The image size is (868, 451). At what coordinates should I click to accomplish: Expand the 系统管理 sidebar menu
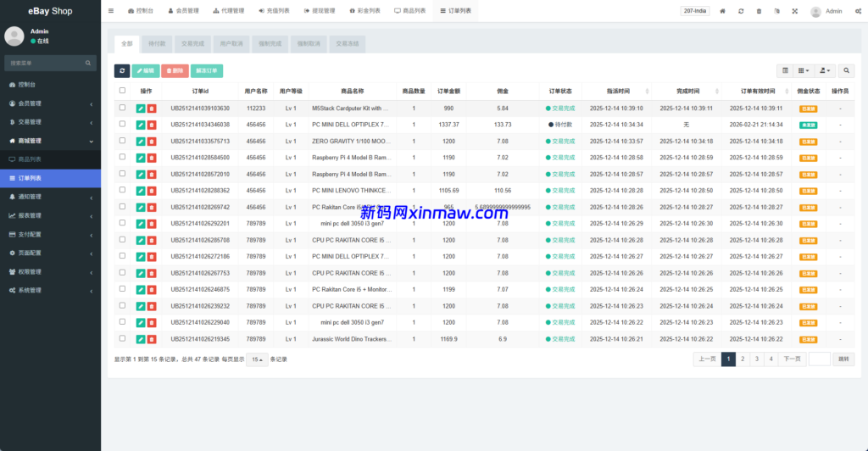[x=50, y=291]
